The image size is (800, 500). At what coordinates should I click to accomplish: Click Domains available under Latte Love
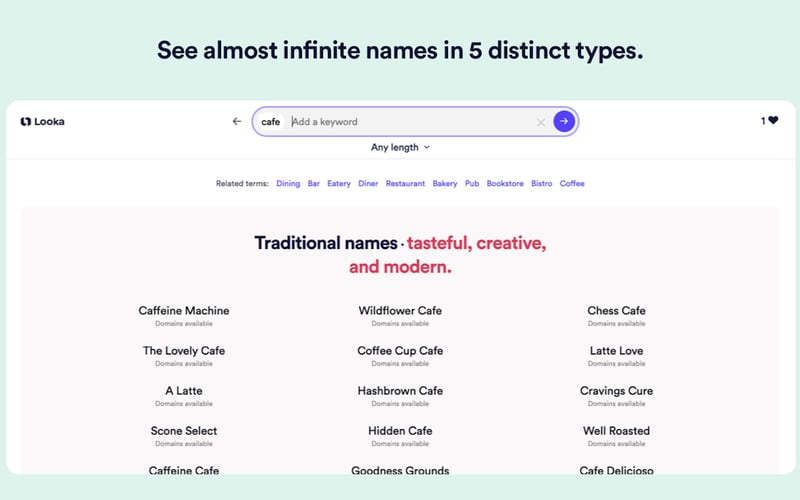point(616,364)
